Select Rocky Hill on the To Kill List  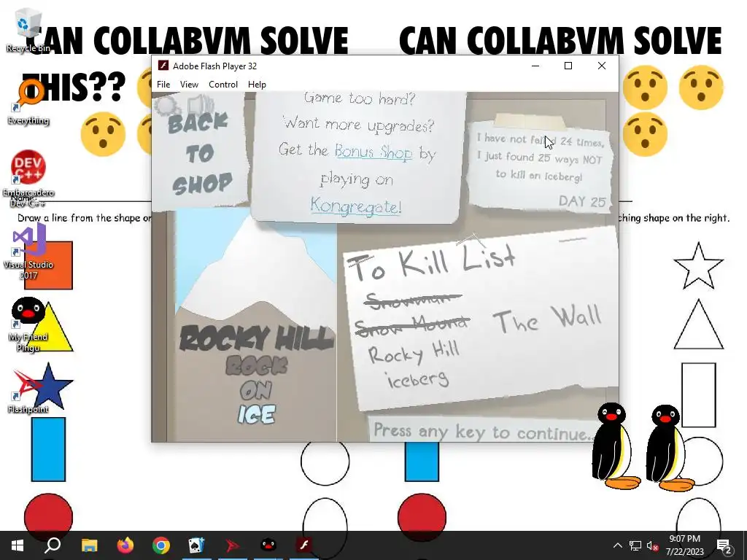coord(413,353)
